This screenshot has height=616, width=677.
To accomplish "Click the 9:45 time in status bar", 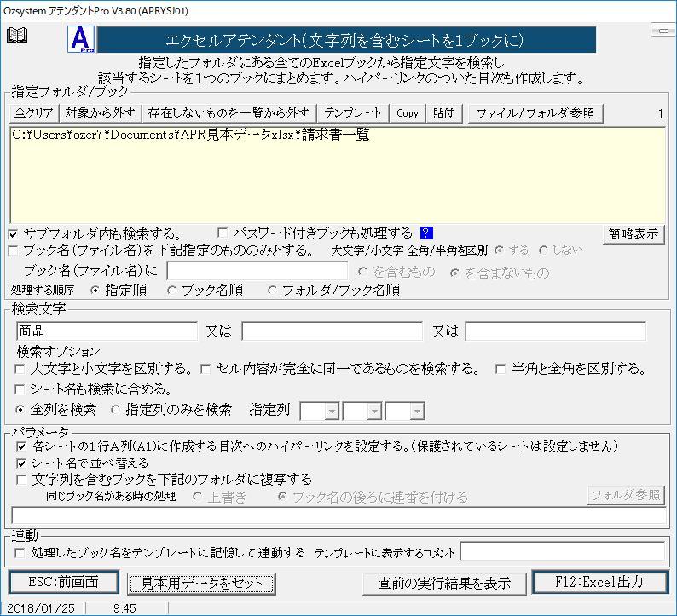I will (124, 608).
